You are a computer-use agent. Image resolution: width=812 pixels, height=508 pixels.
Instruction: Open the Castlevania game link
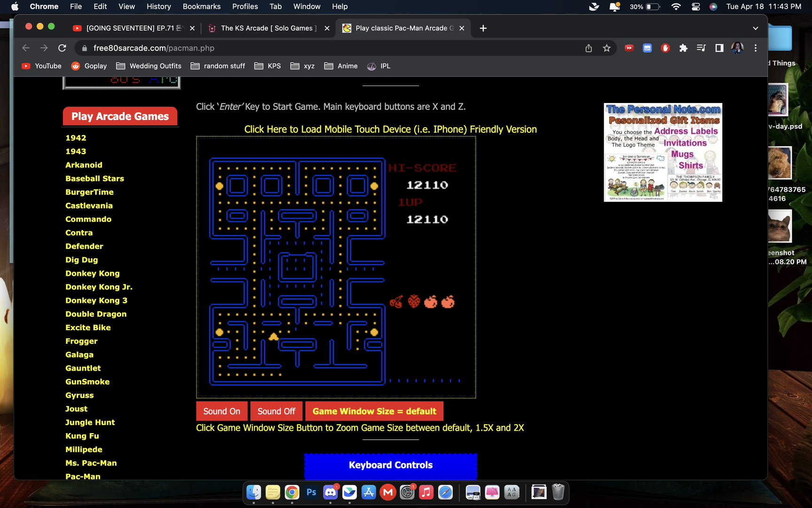(x=89, y=206)
